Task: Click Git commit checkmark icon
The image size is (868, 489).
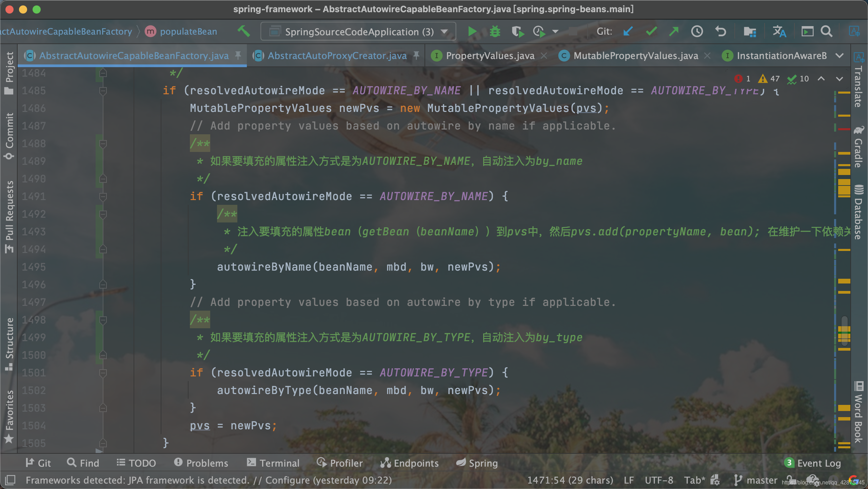Action: (x=651, y=32)
